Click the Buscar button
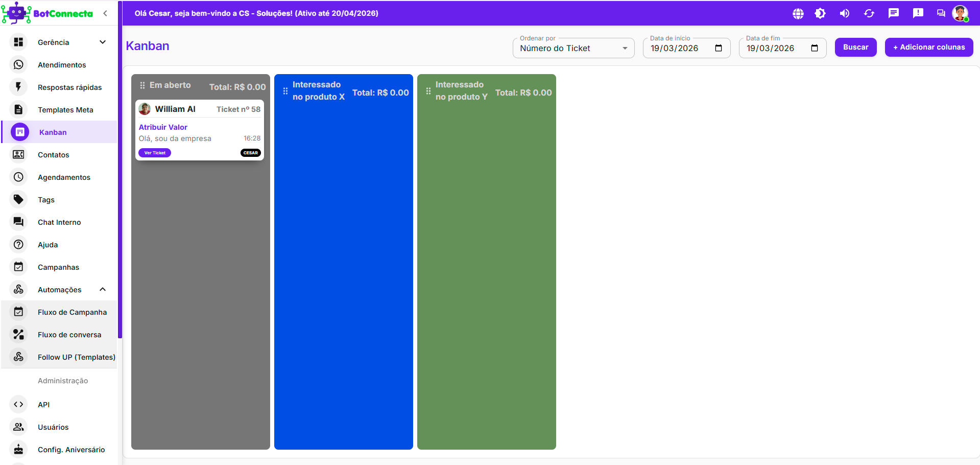Viewport: 980px width, 465px height. pos(855,47)
